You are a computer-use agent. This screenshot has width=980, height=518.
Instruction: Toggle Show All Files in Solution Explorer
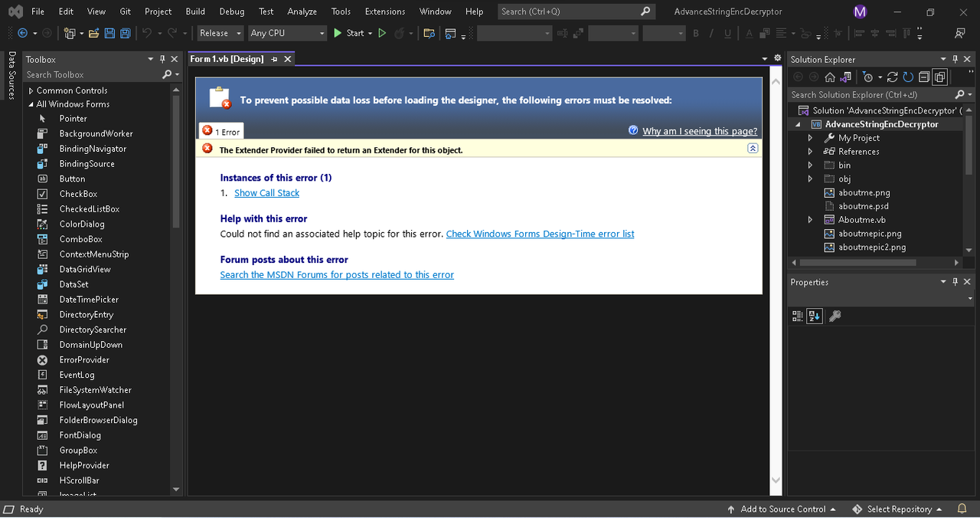939,77
